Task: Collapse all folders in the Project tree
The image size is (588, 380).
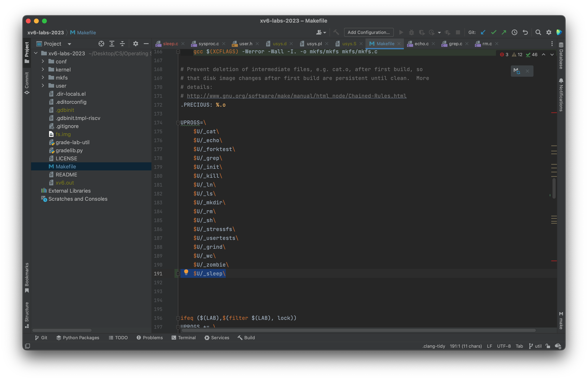Action: pyautogui.click(x=123, y=44)
